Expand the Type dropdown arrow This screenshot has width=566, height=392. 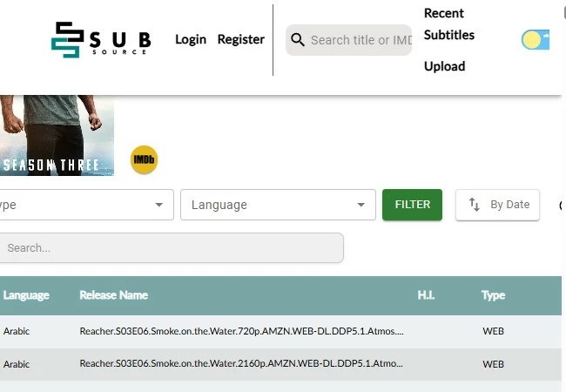tap(158, 205)
